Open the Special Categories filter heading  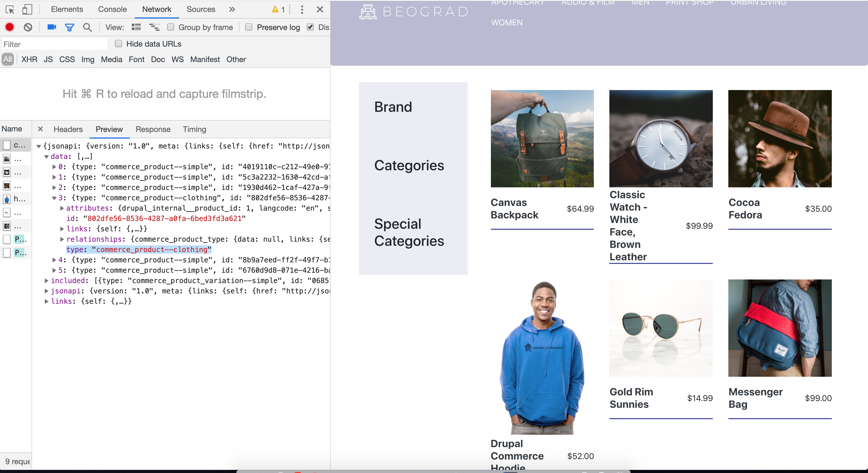click(409, 232)
